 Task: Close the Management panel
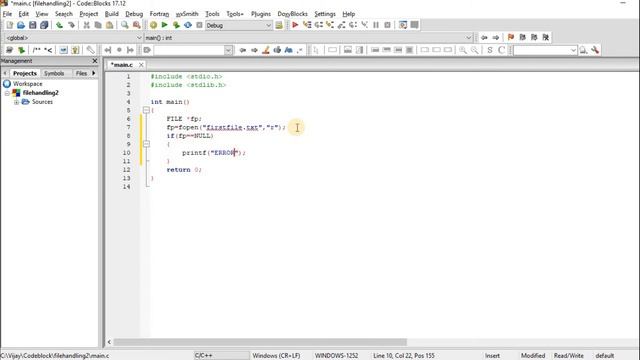click(x=95, y=61)
